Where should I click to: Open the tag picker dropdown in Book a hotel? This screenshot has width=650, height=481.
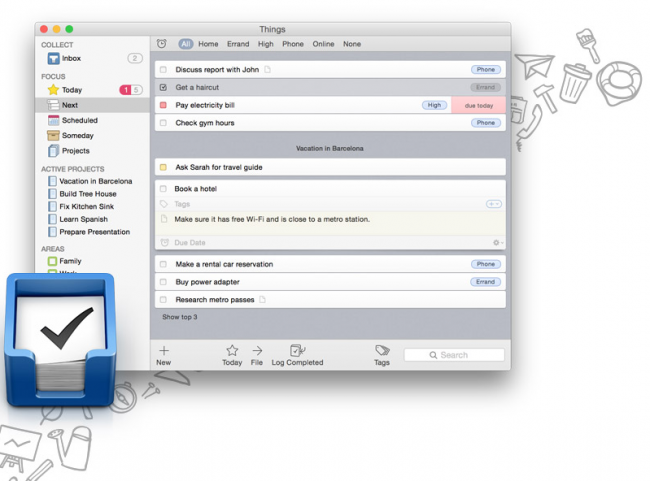494,204
